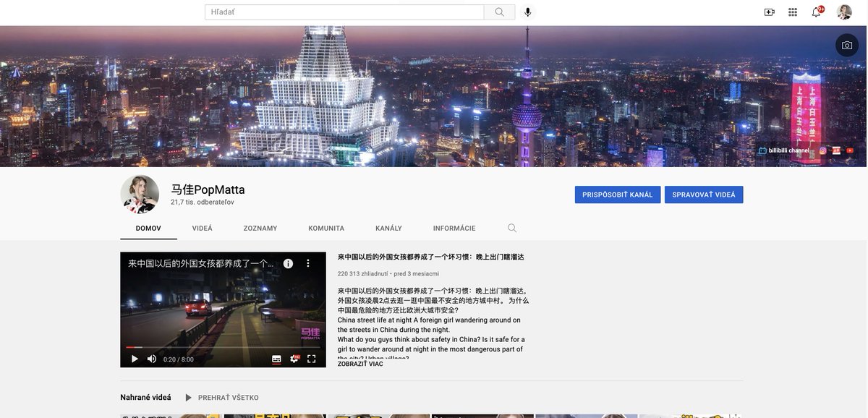Viewport: 868px width, 418px height.
Task: Edit channel banner via camera icon
Action: click(847, 45)
